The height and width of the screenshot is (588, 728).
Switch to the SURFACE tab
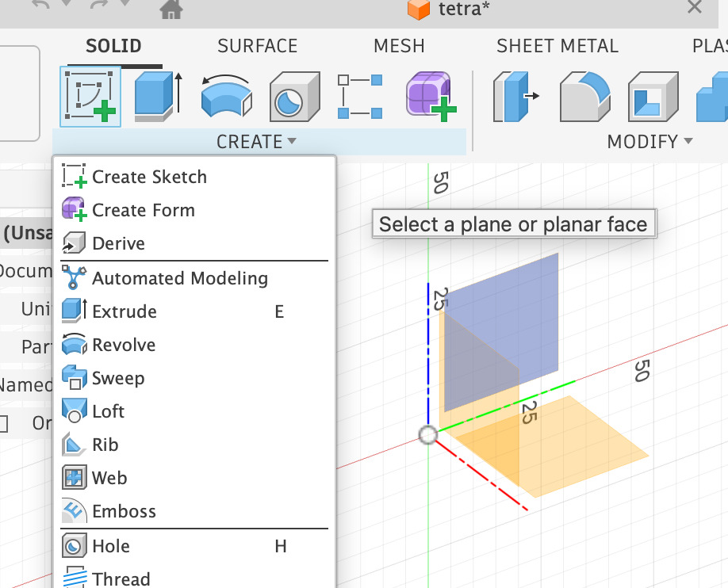tap(258, 46)
